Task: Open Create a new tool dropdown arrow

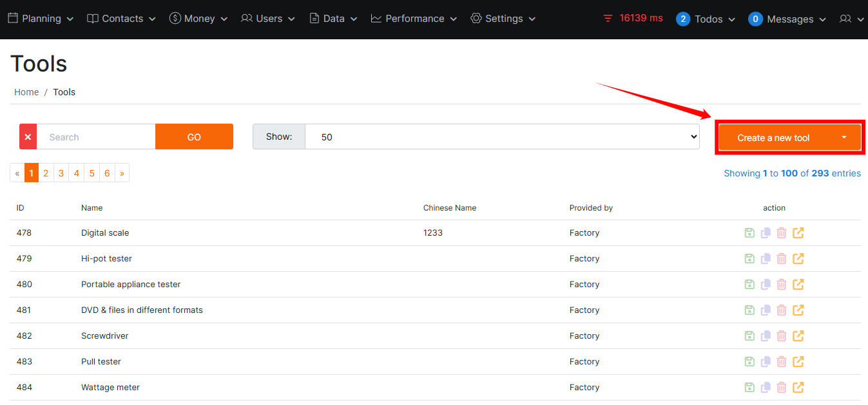Action: pyautogui.click(x=844, y=137)
